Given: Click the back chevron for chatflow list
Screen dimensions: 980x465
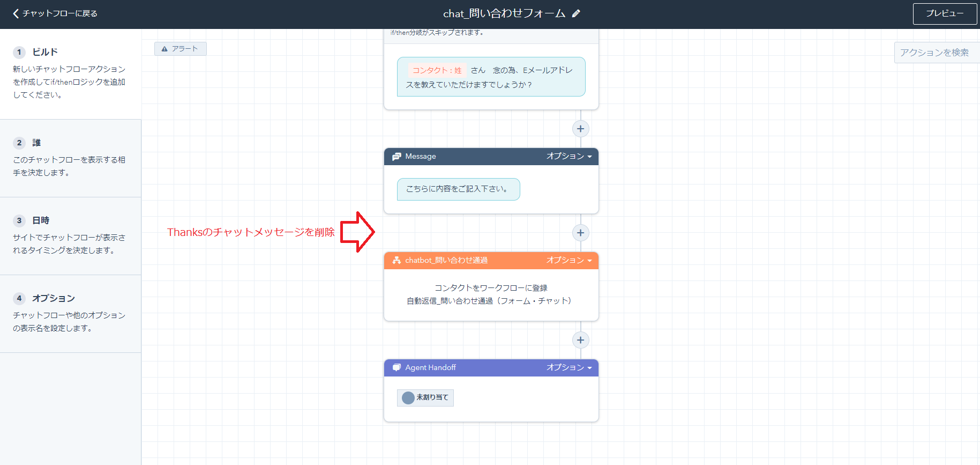Looking at the screenshot, I should [16, 13].
